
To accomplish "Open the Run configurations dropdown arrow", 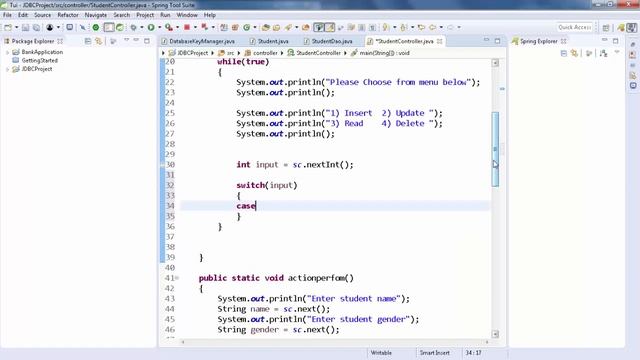I will click(159, 27).
